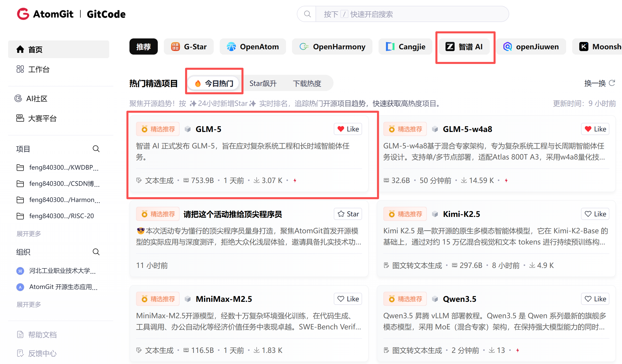Image resolution: width=622 pixels, height=364 pixels.
Task: Open the GLM-5 project title
Action: pos(208,129)
